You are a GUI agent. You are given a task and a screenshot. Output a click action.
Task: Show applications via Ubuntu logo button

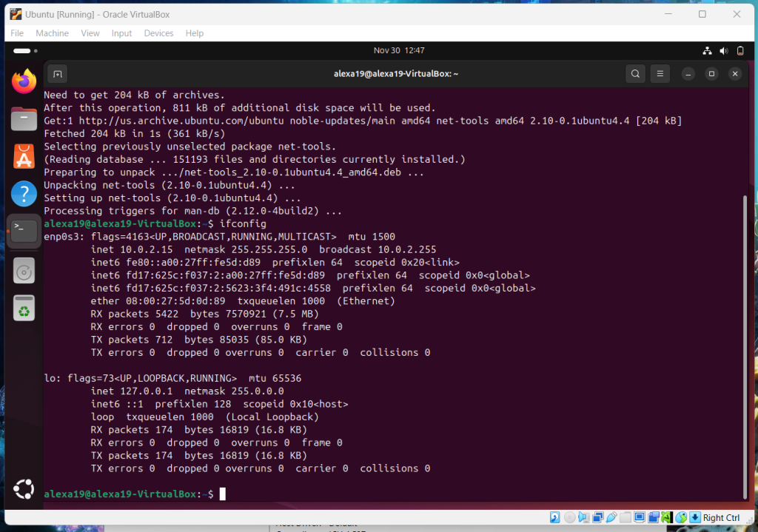24,489
